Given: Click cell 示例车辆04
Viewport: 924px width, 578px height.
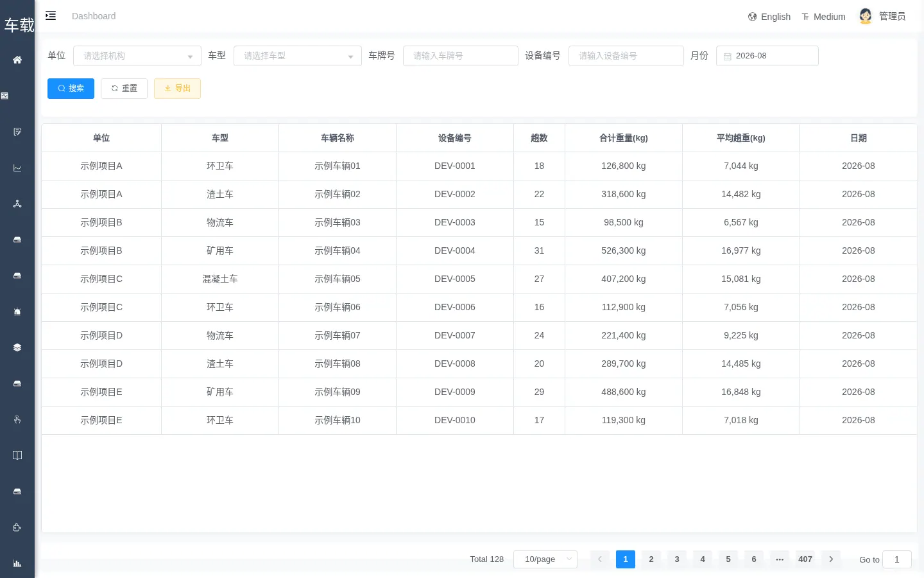Looking at the screenshot, I should [338, 250].
